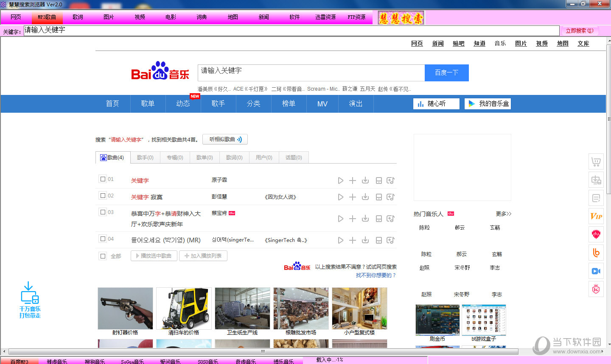611x364 pixels.
Task: Focus Baidu music search box
Action: [x=311, y=73]
